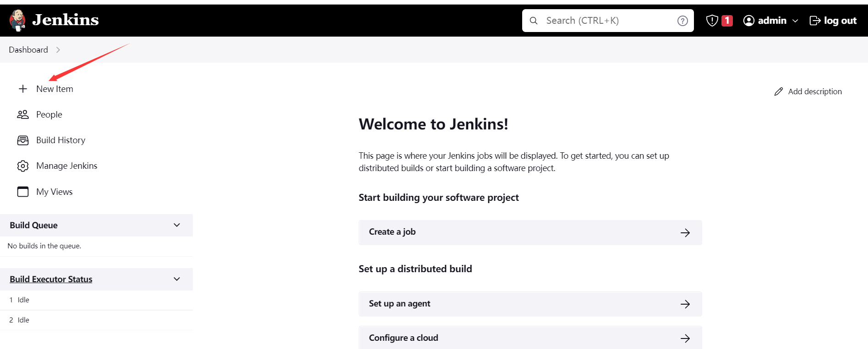This screenshot has height=349, width=868.
Task: Click the My Views window icon
Action: pyautogui.click(x=23, y=192)
